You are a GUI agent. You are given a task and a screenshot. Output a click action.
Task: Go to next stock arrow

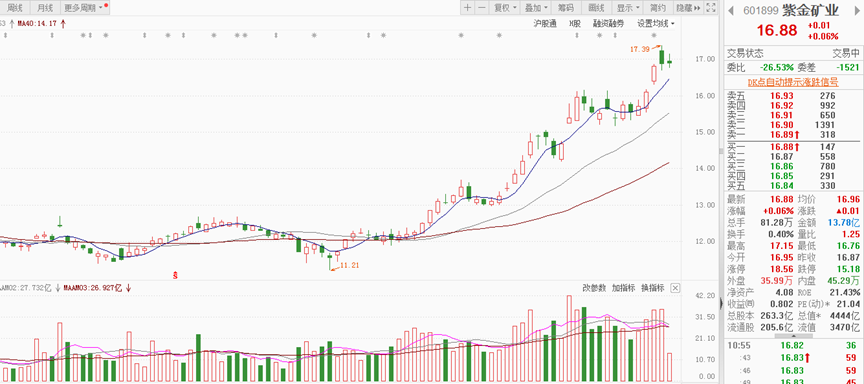coord(854,10)
